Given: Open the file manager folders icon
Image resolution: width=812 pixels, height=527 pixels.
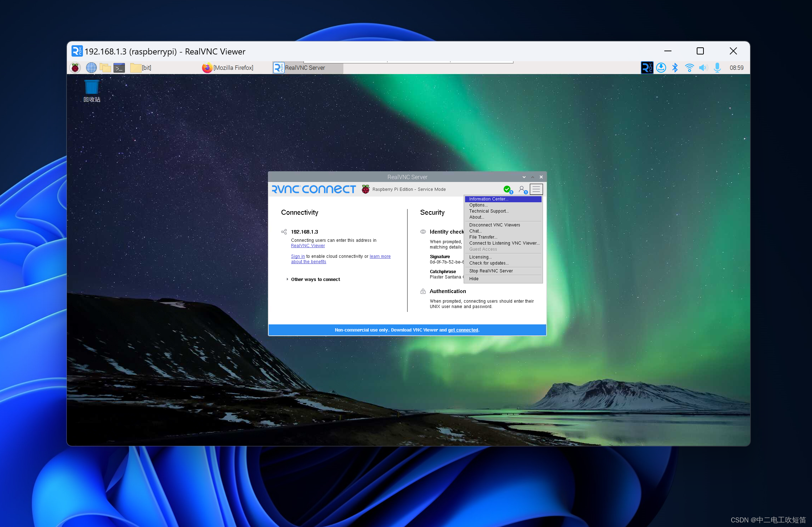Looking at the screenshot, I should point(105,68).
